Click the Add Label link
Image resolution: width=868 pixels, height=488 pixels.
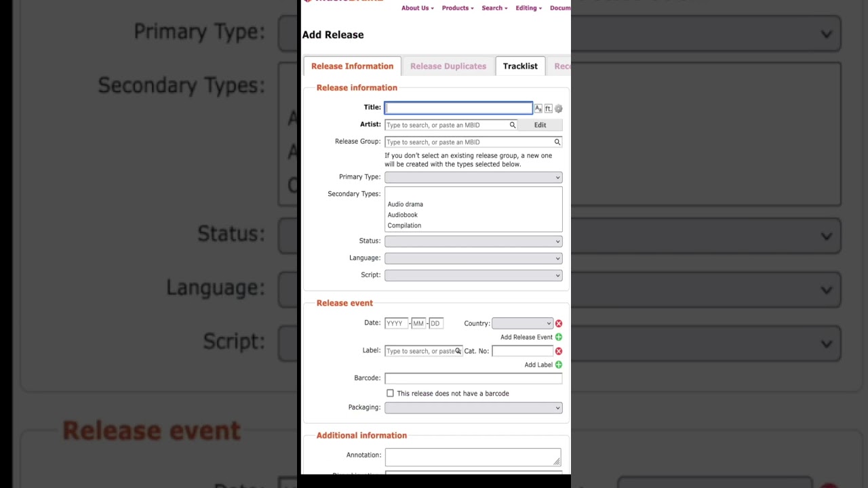[x=538, y=365]
